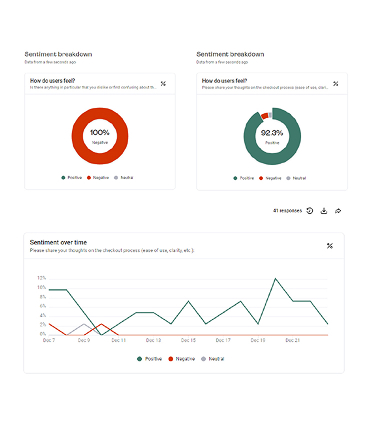Toggle Positive series in Sentiment over time legend

[x=149, y=359]
